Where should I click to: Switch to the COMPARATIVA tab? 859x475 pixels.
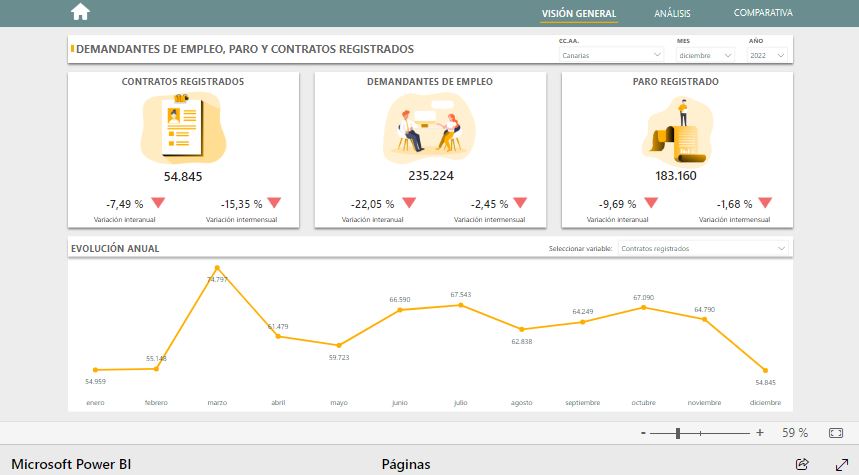tap(763, 13)
